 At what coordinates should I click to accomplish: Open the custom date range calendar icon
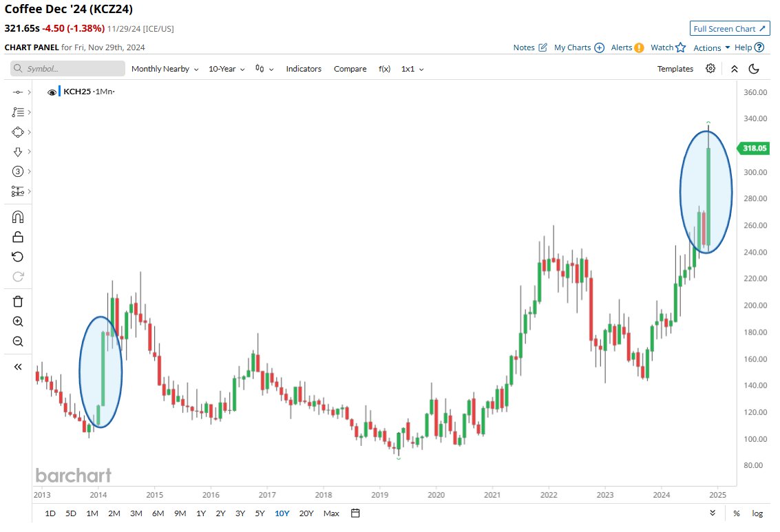click(355, 513)
